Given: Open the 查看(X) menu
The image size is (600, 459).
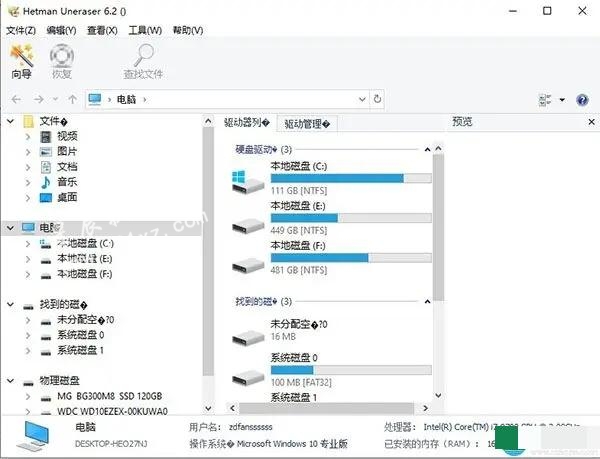Looking at the screenshot, I should pos(102,31).
